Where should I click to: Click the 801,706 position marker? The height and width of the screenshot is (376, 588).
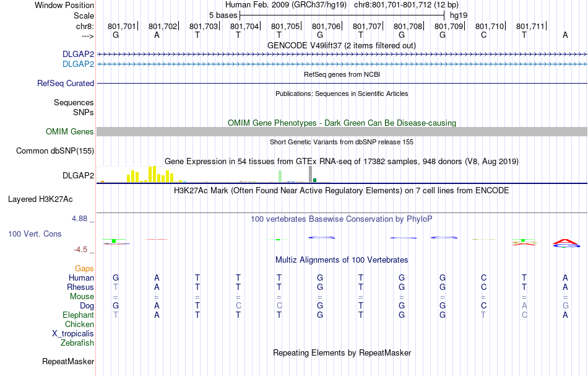(326, 26)
